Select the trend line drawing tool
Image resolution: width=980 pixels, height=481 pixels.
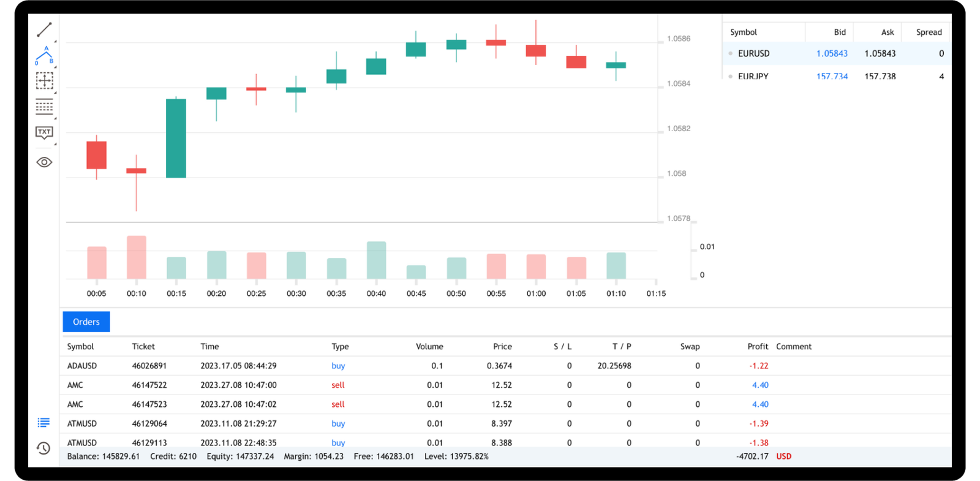44,29
